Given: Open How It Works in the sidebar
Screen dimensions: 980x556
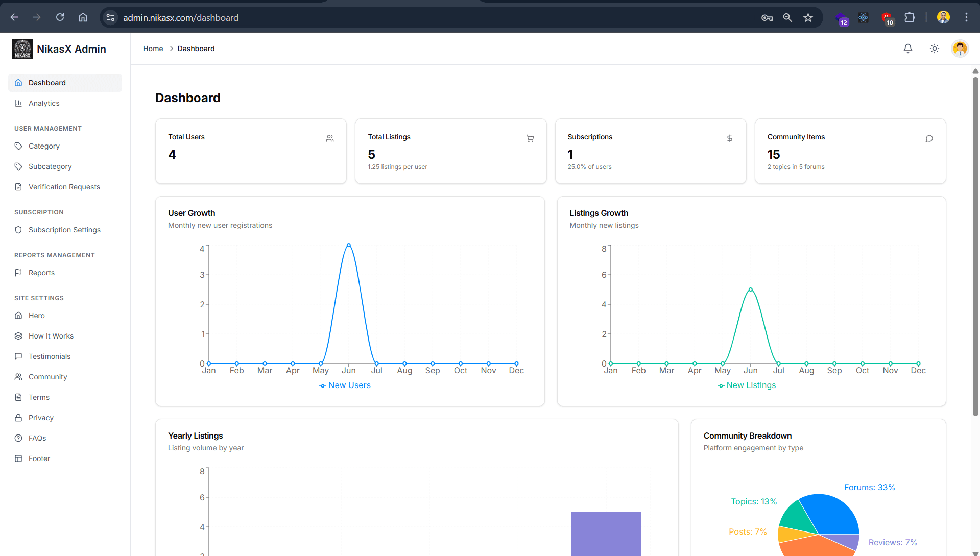Looking at the screenshot, I should coord(65,336).
